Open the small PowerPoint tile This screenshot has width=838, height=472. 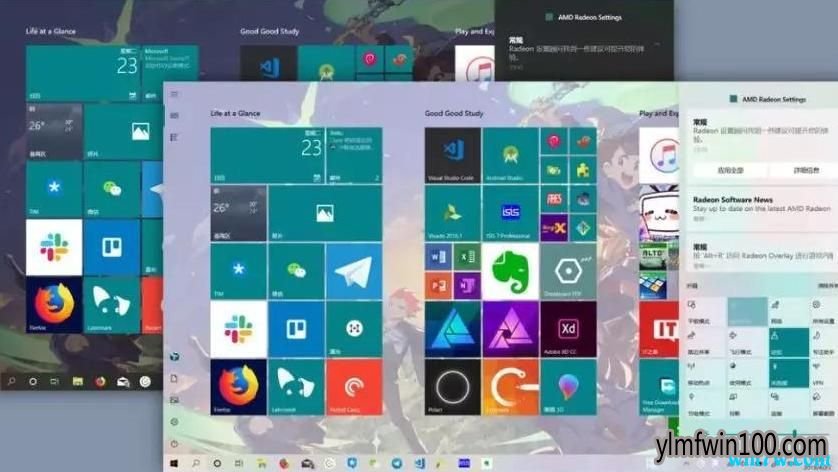pos(438,286)
